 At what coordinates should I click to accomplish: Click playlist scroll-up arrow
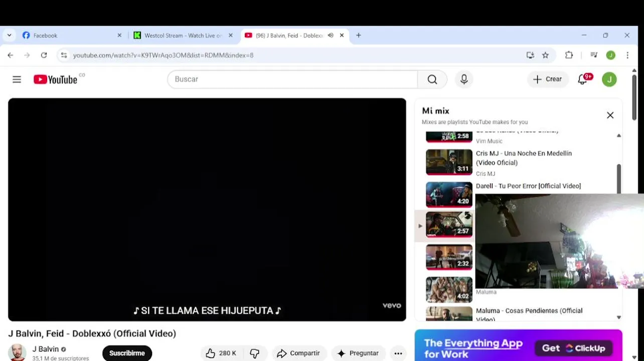(x=618, y=135)
